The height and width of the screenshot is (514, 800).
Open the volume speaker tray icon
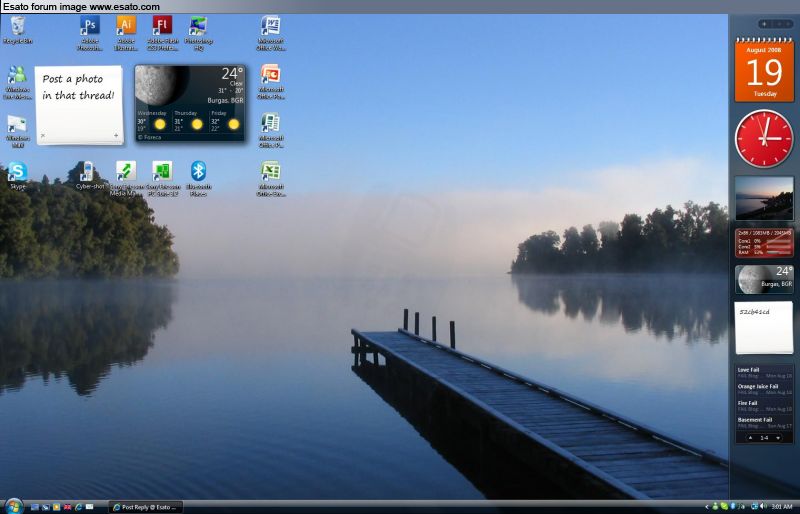pyautogui.click(x=764, y=507)
